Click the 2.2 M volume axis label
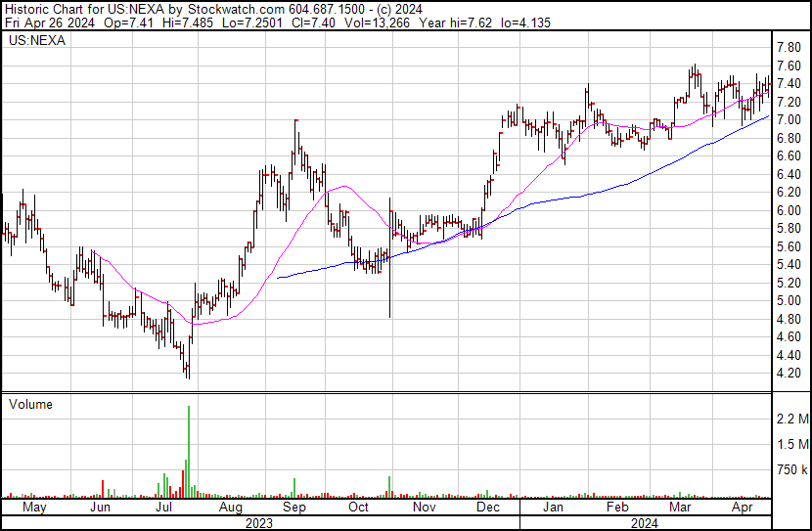Viewport: 812px width, 531px height. pos(790,420)
